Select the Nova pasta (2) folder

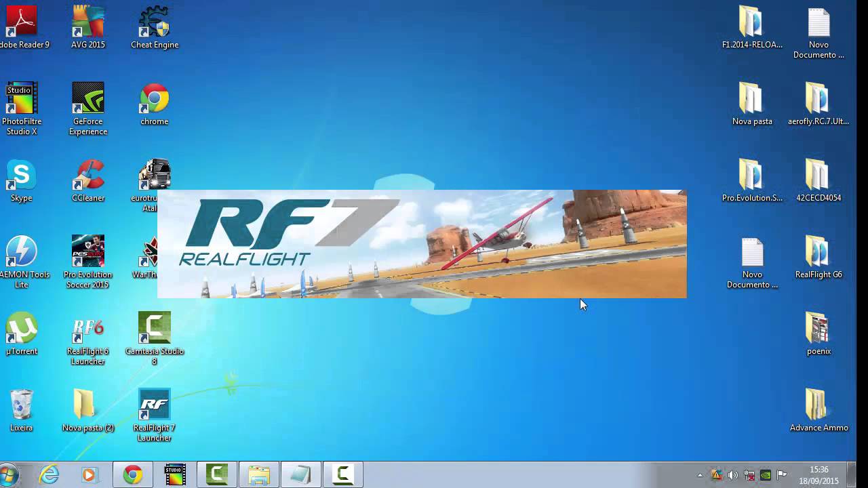[x=88, y=411]
